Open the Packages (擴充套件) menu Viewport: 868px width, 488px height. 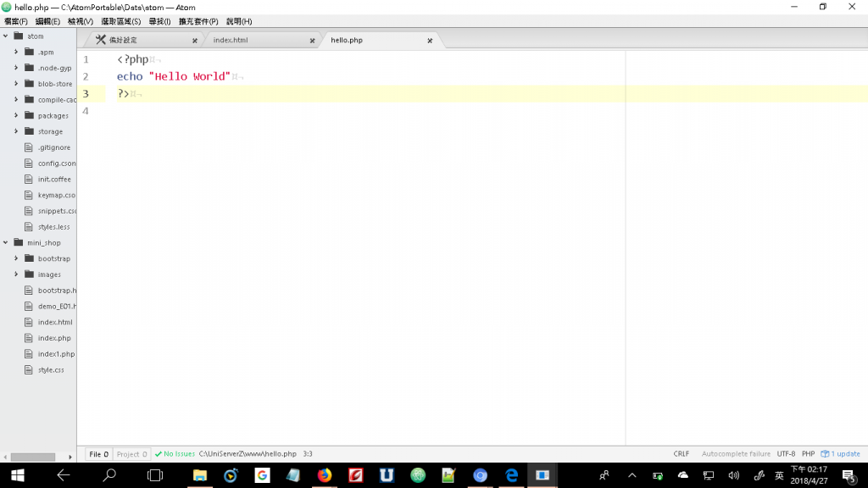pos(198,21)
